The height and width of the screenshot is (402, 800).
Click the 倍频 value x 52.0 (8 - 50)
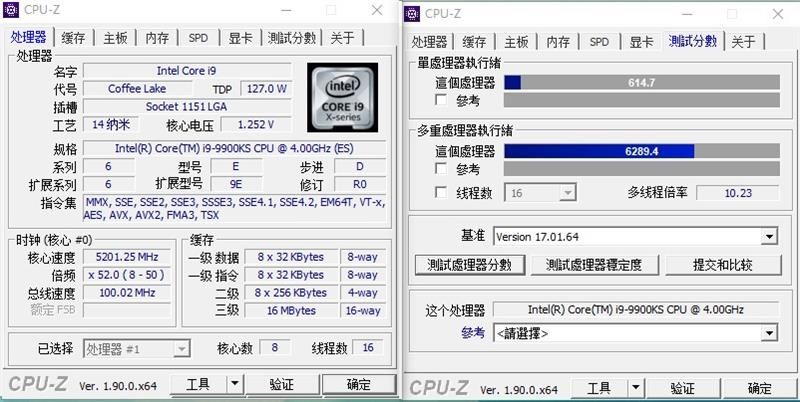[127, 274]
